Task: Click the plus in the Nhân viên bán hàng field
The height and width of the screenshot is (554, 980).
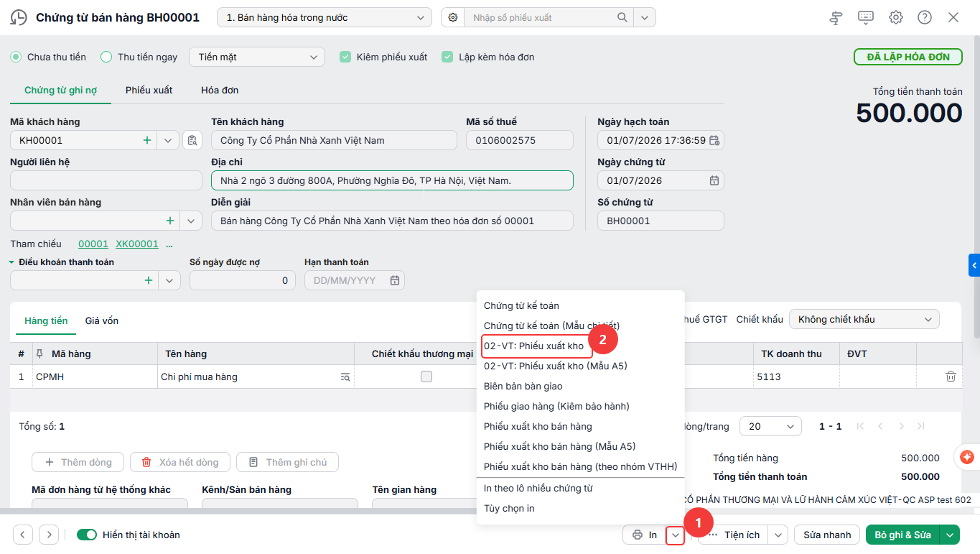Action: 170,221
